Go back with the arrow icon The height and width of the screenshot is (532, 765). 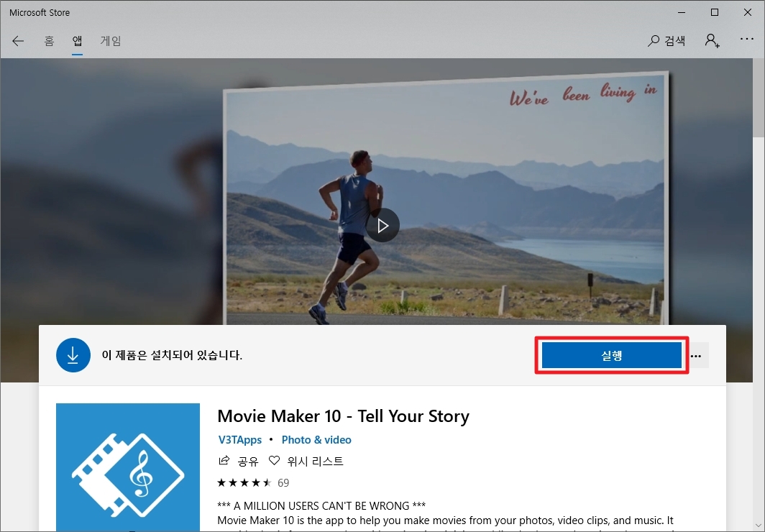pos(18,41)
